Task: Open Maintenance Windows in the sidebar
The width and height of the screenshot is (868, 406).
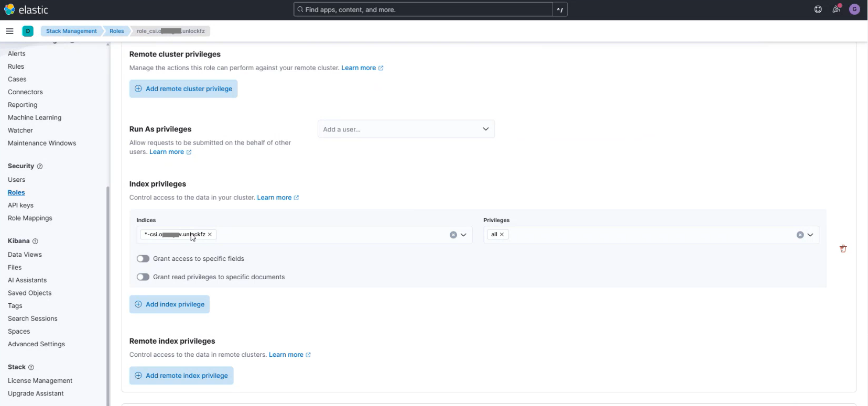Action: point(42,143)
